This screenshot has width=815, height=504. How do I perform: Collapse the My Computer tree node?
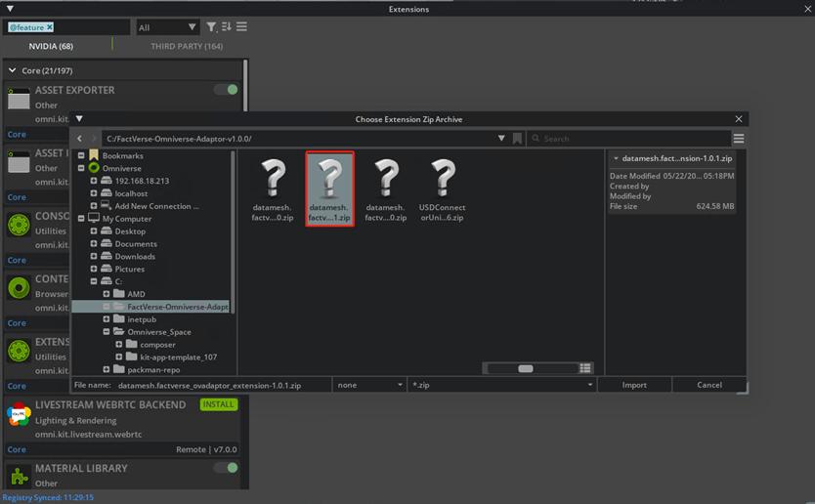[81, 218]
